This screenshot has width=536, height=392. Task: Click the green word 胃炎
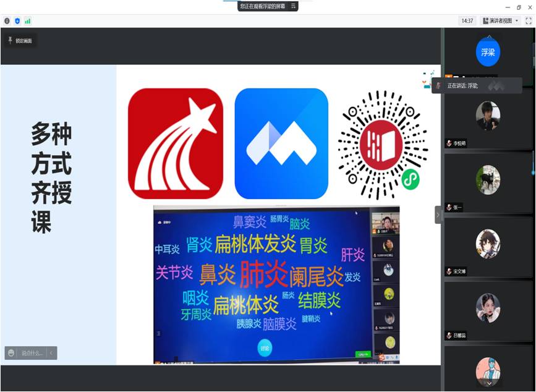click(x=313, y=245)
